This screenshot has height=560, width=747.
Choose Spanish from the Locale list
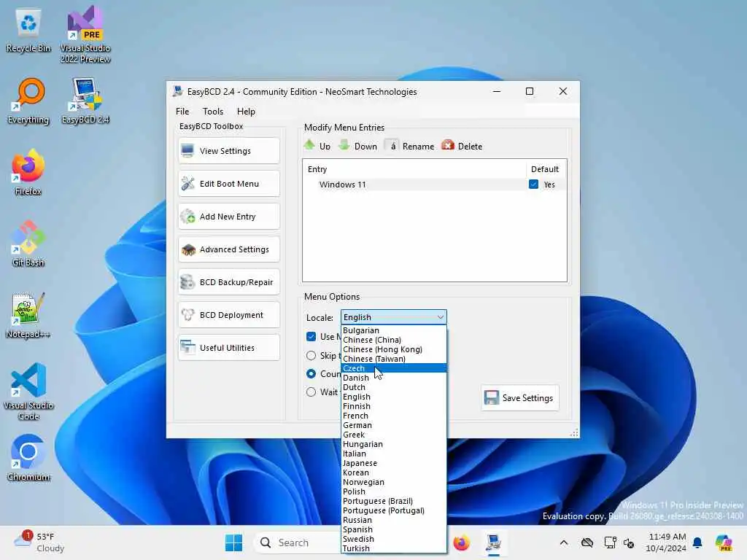(393, 529)
